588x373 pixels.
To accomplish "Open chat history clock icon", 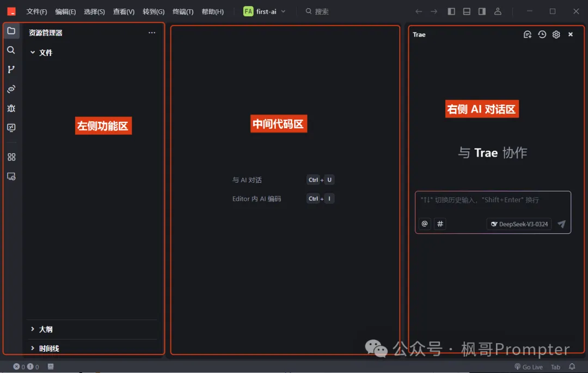I will 542,34.
